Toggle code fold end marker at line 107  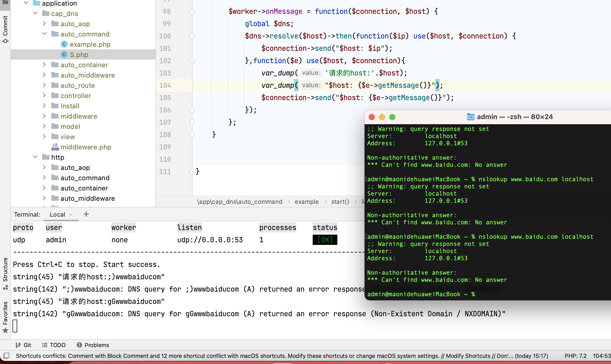click(192, 122)
